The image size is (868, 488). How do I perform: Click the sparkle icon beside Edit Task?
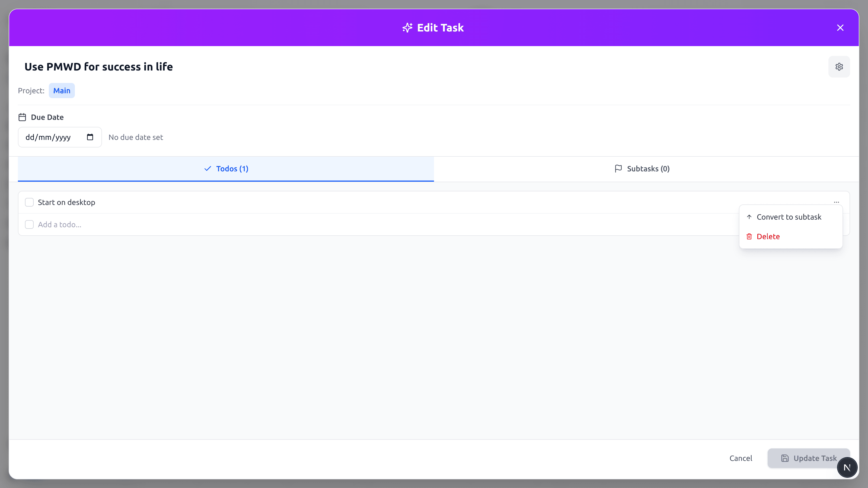point(407,28)
